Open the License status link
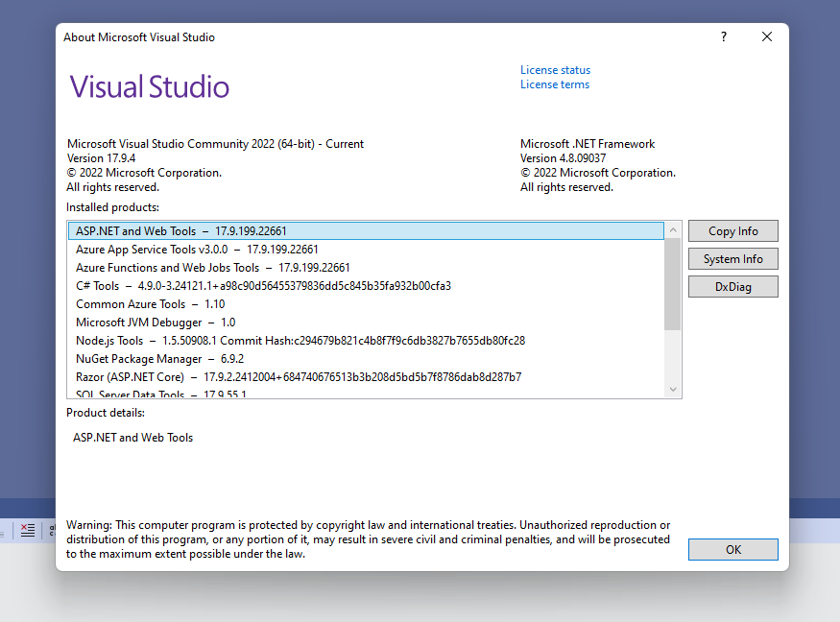The width and height of the screenshot is (840, 622). pos(555,70)
